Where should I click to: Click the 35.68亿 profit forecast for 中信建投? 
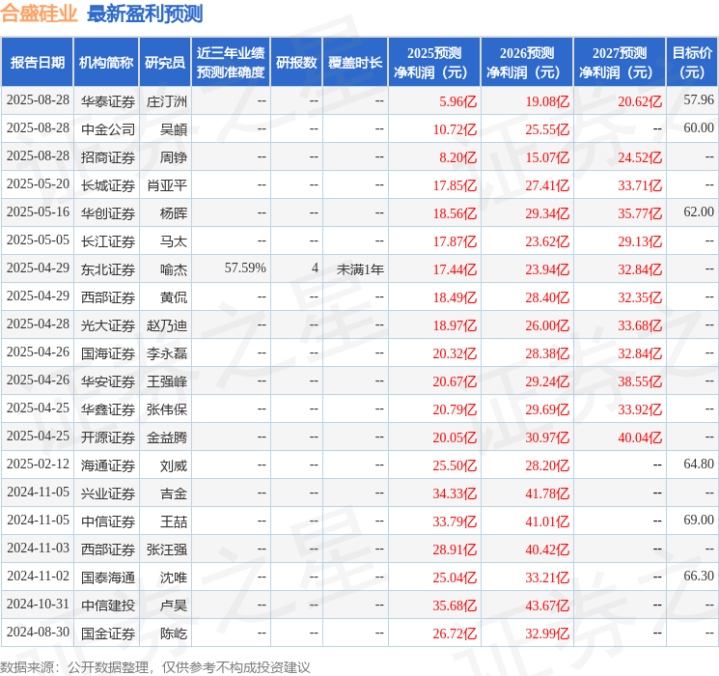[x=454, y=605]
